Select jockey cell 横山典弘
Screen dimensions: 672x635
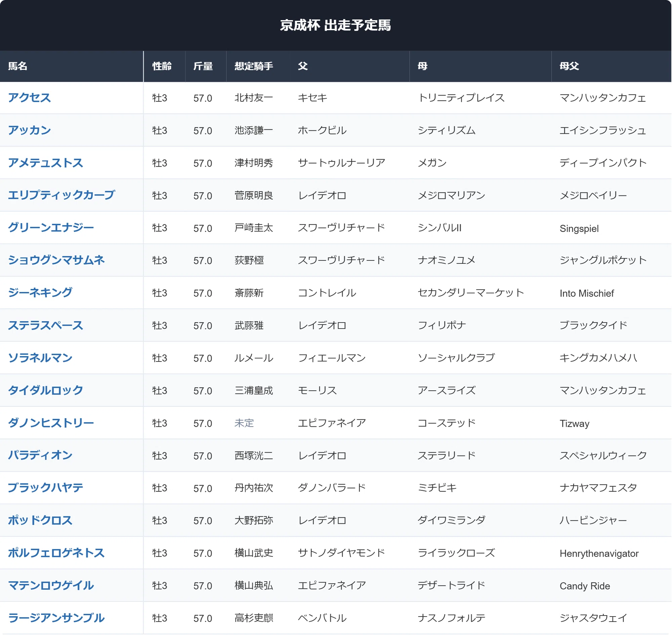[x=254, y=586]
